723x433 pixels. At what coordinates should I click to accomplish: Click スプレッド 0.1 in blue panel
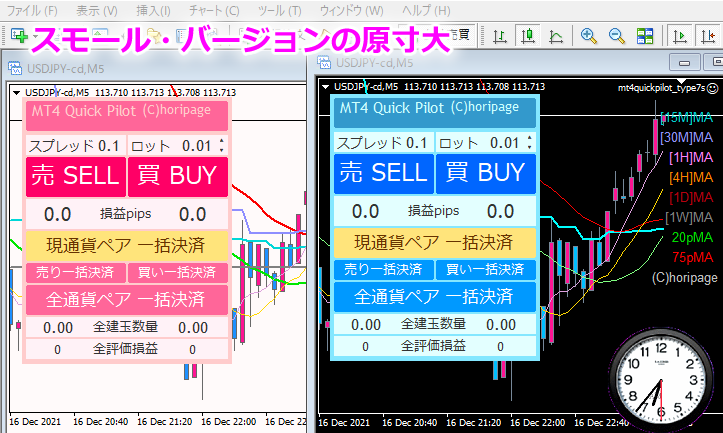(382, 142)
